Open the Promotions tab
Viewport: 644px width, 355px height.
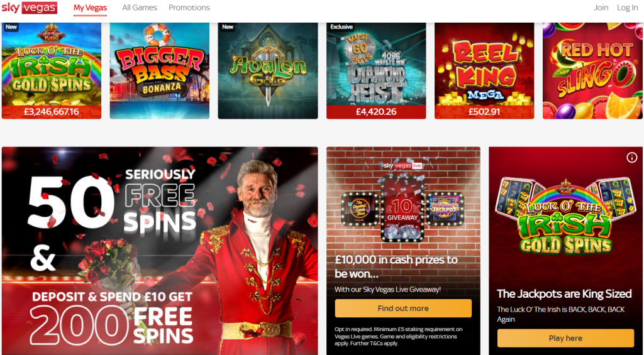pyautogui.click(x=189, y=8)
